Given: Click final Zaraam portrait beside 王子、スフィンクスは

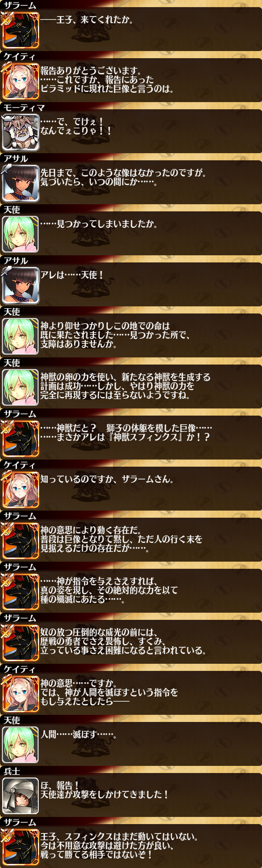Looking at the screenshot, I should (20, 847).
